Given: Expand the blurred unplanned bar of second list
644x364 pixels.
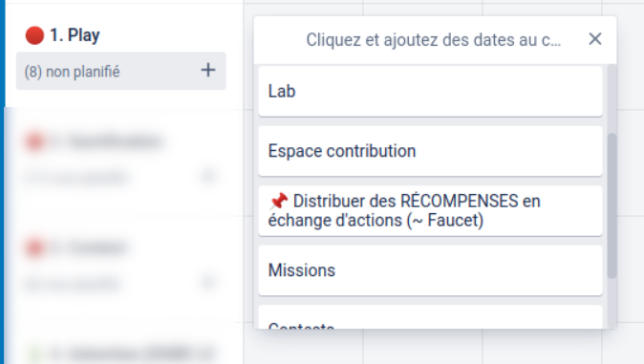Looking at the screenshot, I should [120, 177].
